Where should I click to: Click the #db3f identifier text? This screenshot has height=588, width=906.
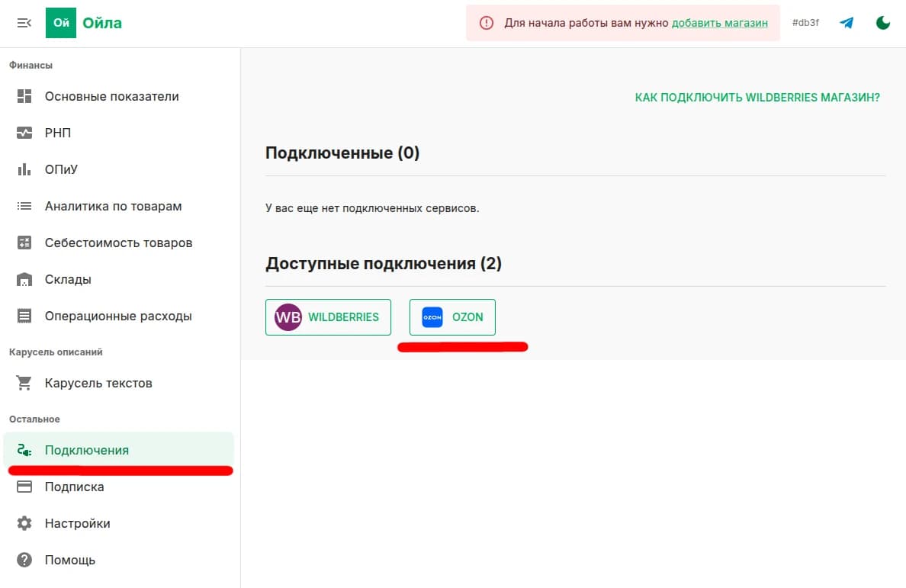(805, 23)
